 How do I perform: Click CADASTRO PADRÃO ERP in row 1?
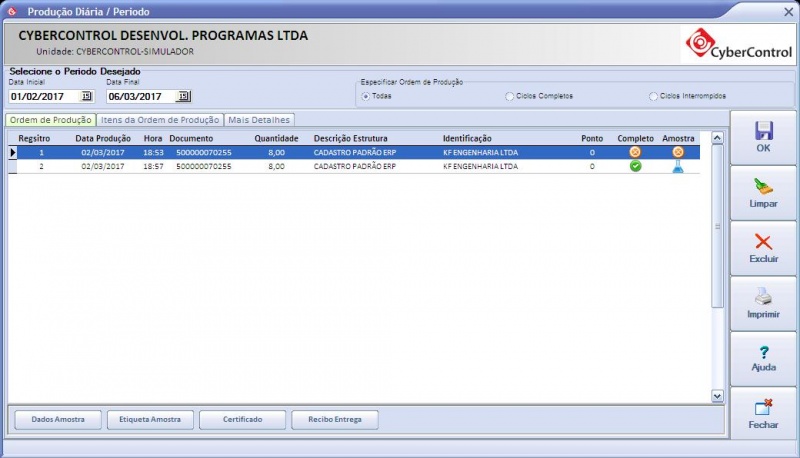click(x=355, y=152)
